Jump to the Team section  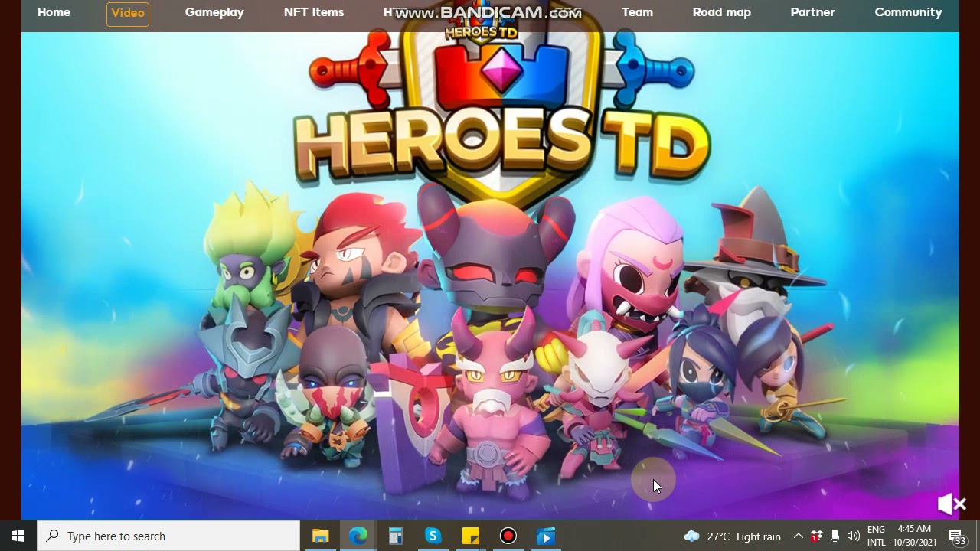coord(637,12)
